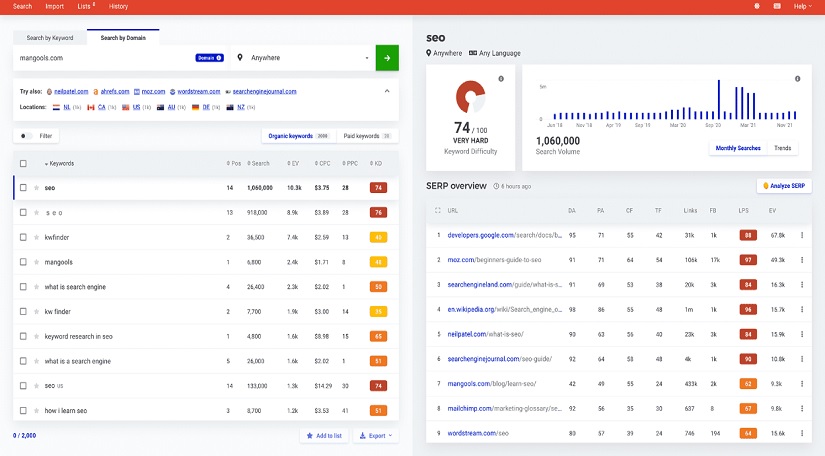Star the 'kwfinder' keyword row

(36, 237)
